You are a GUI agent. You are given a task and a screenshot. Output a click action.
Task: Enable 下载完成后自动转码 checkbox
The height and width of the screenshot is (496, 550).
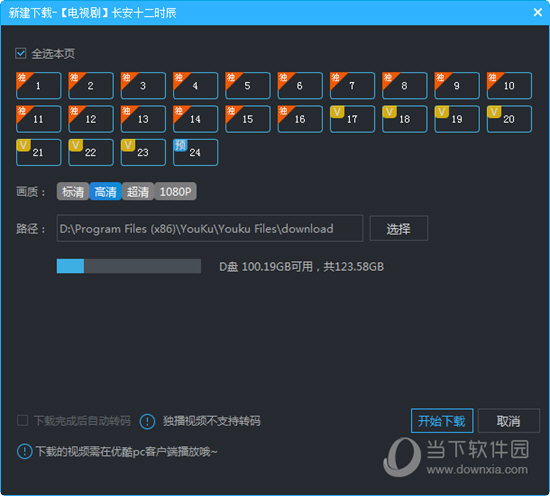[22, 420]
